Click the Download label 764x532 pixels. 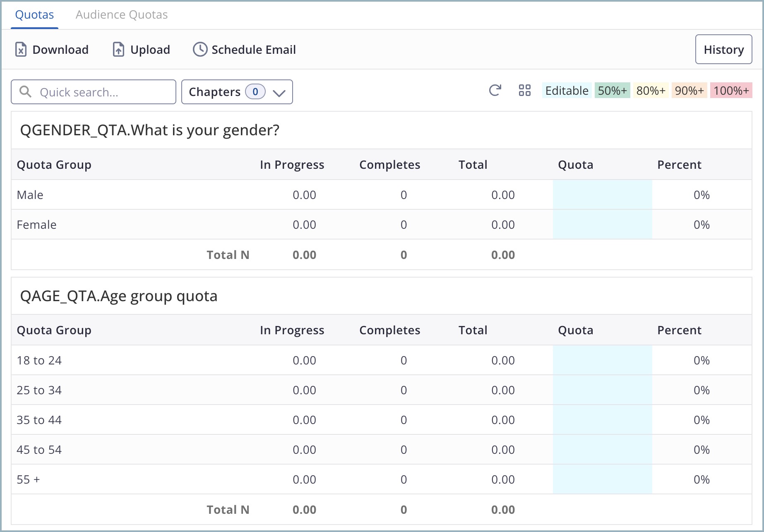click(x=60, y=50)
